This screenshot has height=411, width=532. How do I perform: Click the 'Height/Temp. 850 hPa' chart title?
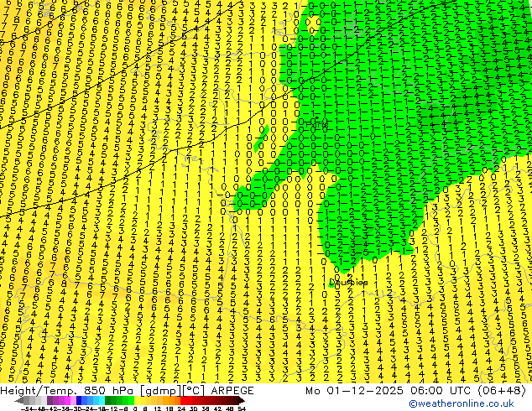tap(68, 391)
